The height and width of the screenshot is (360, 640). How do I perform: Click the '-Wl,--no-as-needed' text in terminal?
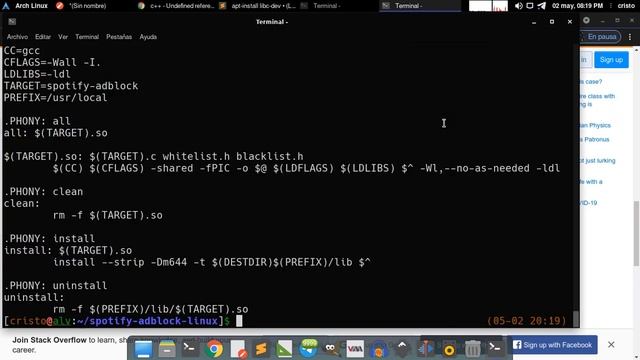[475, 168]
